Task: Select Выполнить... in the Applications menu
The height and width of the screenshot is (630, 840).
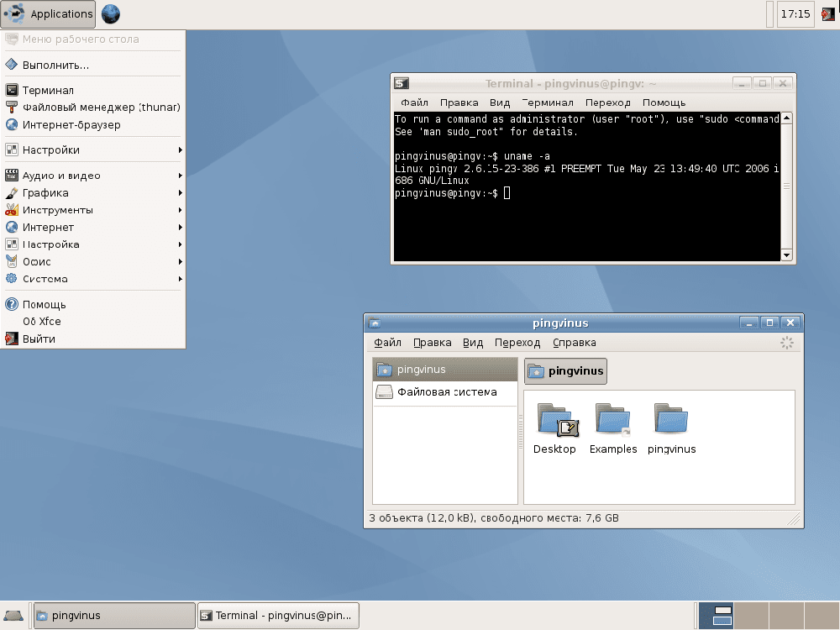Action: (x=93, y=65)
